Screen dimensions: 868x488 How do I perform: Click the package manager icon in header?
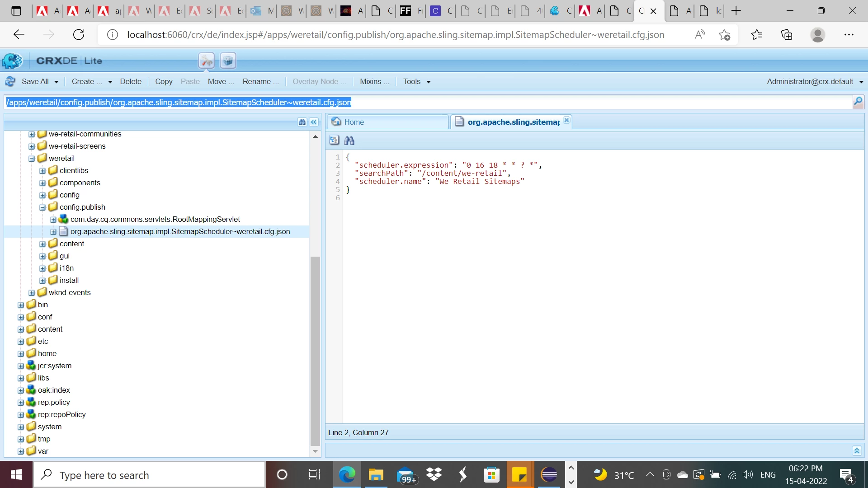(x=228, y=61)
